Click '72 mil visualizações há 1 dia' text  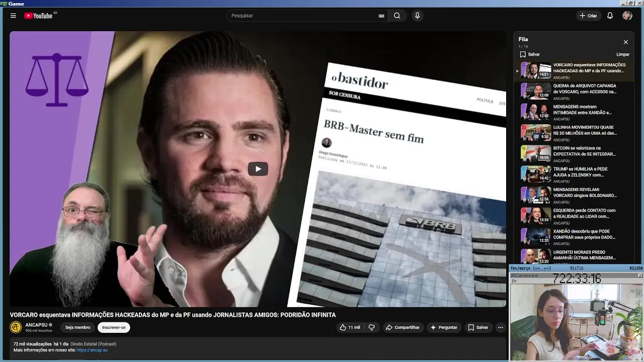click(x=40, y=344)
